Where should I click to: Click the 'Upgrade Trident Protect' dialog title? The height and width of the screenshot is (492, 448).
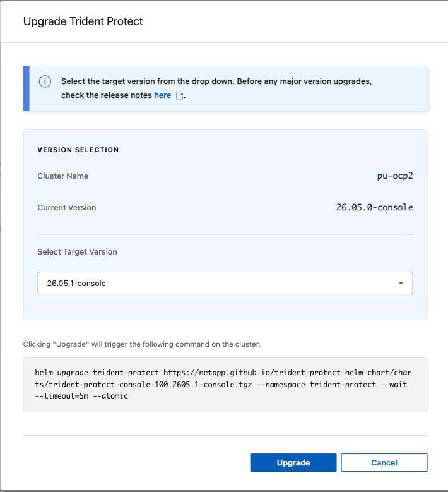(83, 21)
